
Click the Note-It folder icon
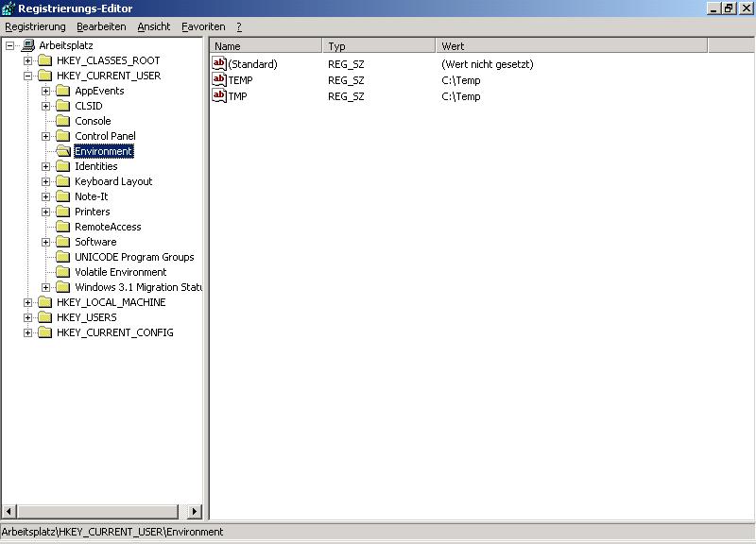(x=63, y=196)
